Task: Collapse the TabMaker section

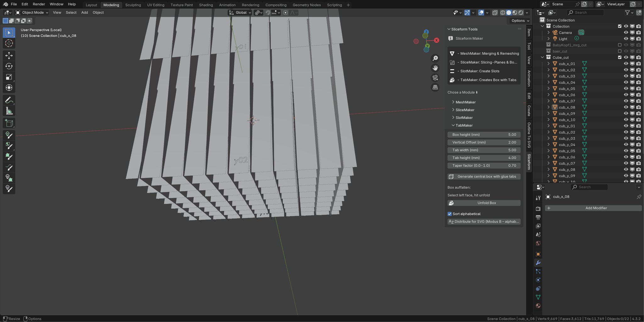Action: tap(453, 125)
